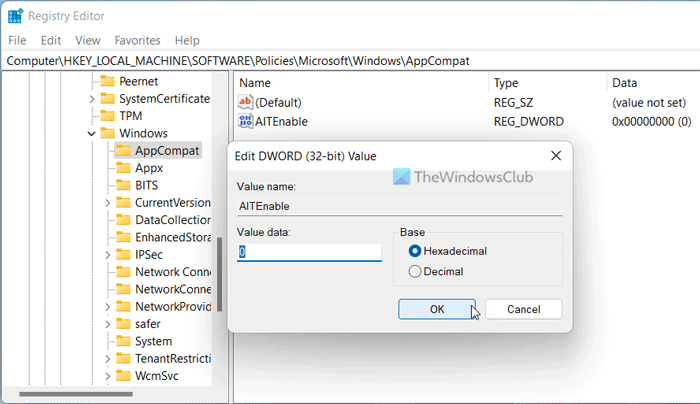Click the registry path address bar
Viewport: 700px width, 404px height.
pos(350,61)
